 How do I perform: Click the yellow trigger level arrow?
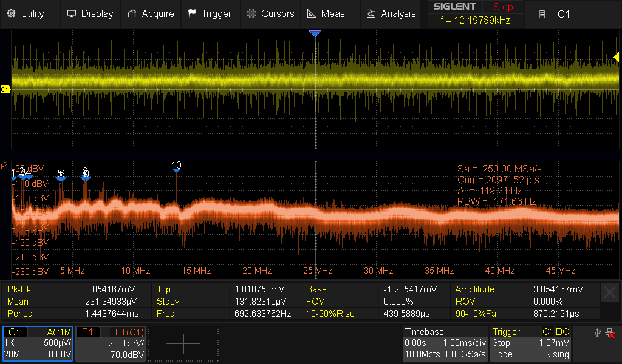click(x=616, y=57)
